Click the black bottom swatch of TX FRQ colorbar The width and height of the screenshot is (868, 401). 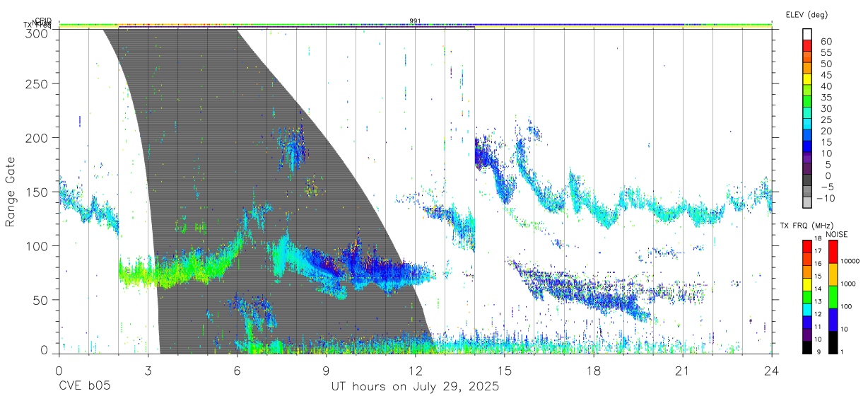pos(807,347)
